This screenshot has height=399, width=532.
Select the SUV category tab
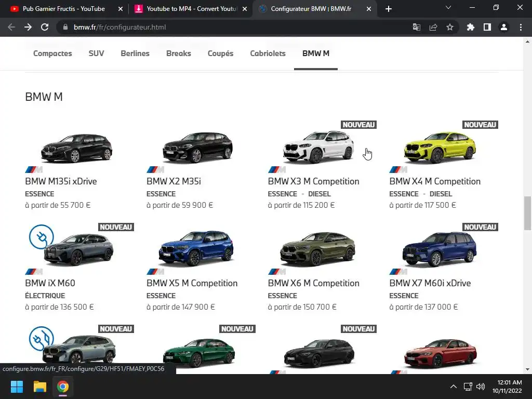(96, 54)
